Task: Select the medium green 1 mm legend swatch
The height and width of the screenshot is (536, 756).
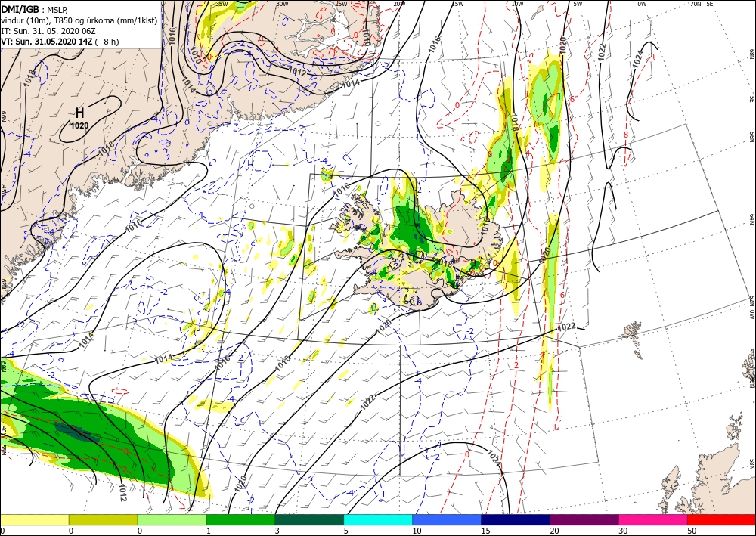Action: point(240,519)
